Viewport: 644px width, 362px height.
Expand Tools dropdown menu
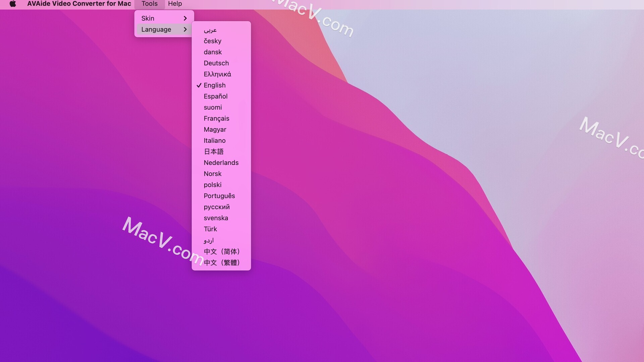coord(150,4)
